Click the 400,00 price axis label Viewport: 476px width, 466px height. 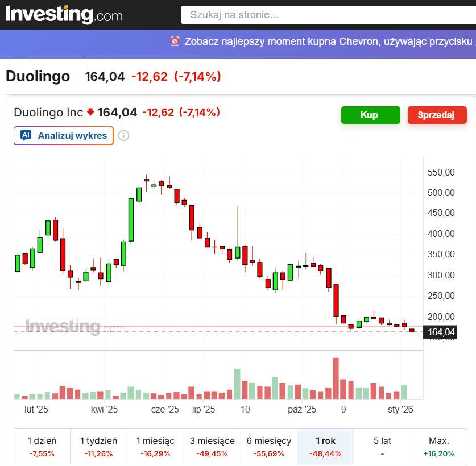(441, 234)
